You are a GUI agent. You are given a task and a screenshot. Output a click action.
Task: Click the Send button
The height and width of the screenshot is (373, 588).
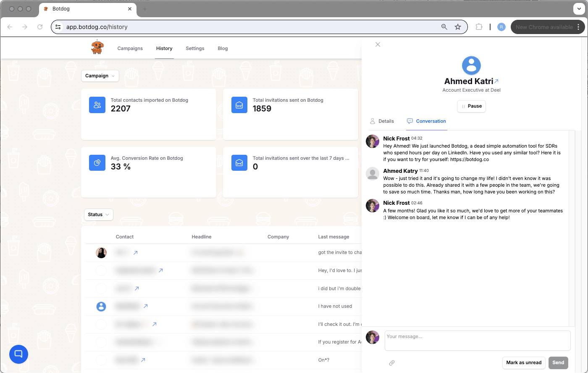pos(558,362)
